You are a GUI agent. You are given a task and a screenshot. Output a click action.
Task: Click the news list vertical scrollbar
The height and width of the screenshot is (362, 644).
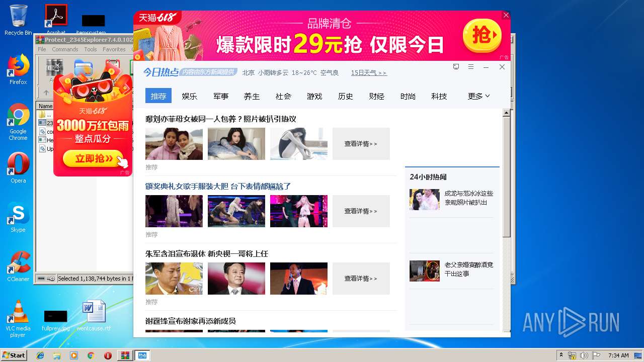pos(507,220)
